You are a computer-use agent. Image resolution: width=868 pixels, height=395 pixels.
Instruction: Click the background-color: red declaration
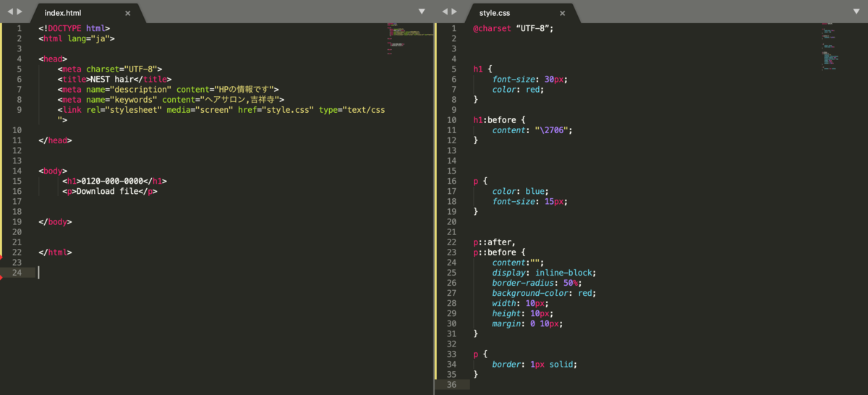(x=545, y=293)
